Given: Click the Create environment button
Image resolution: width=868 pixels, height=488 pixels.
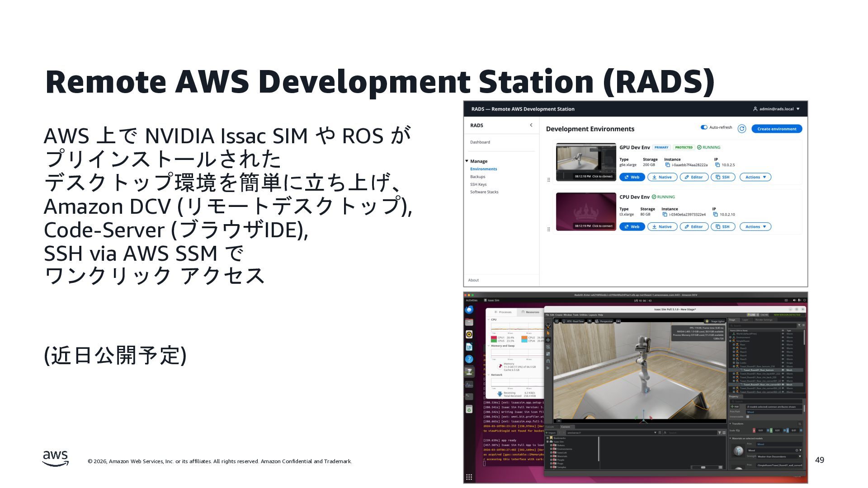Looking at the screenshot, I should pyautogui.click(x=776, y=129).
